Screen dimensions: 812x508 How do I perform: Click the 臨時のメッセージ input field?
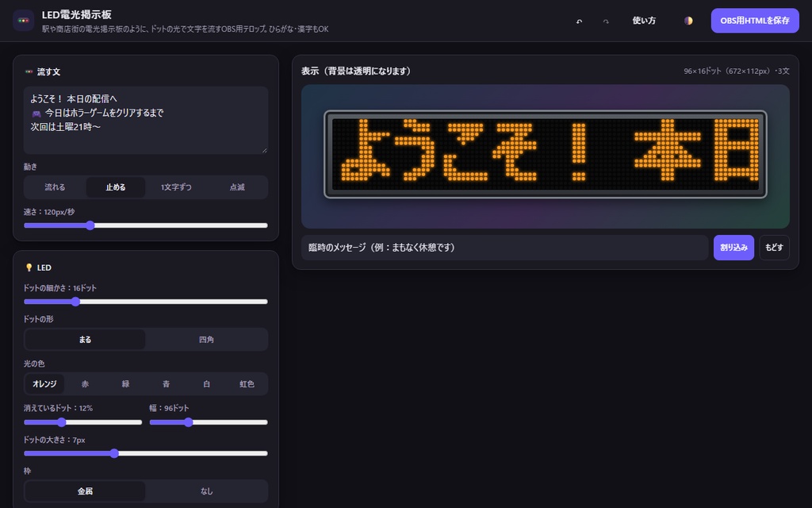pos(504,248)
